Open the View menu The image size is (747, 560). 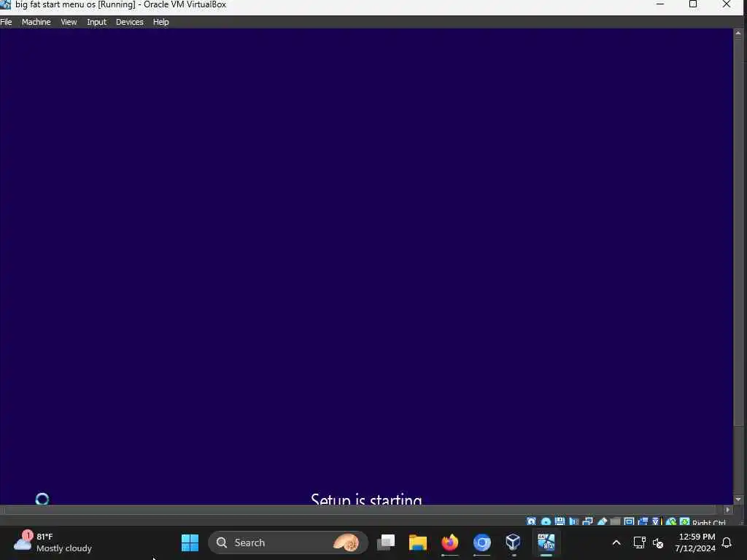click(x=69, y=22)
